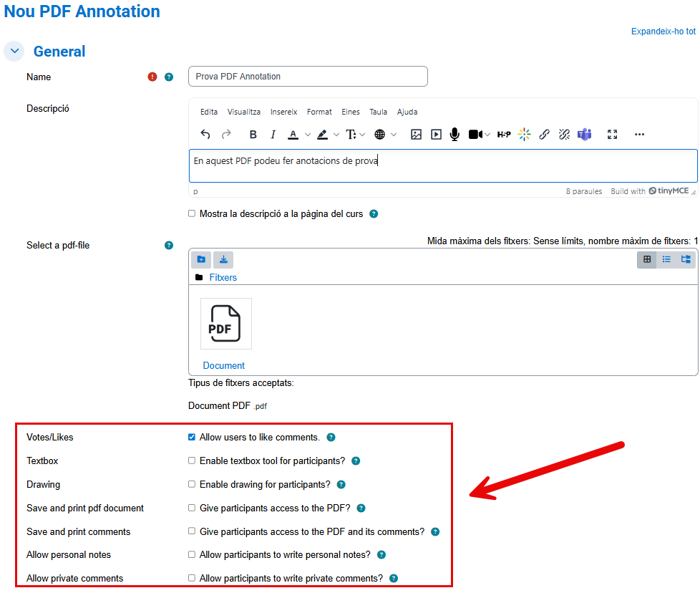Insert a link with the chain icon

(544, 135)
